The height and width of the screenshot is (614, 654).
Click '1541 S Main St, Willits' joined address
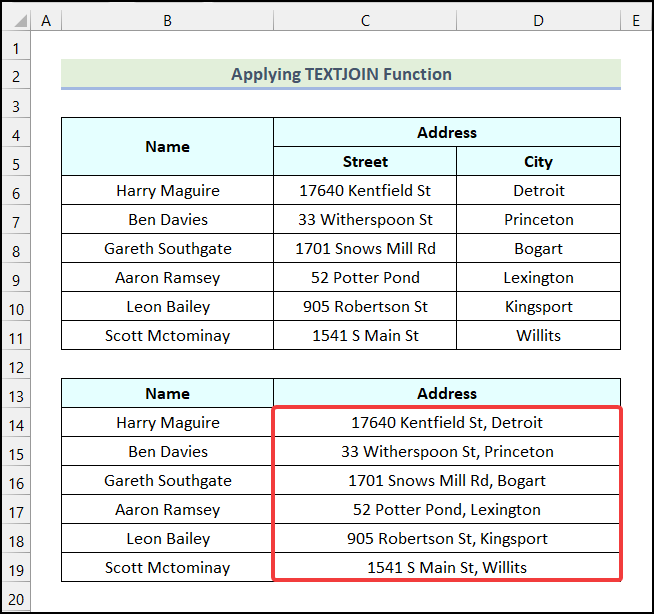(447, 567)
